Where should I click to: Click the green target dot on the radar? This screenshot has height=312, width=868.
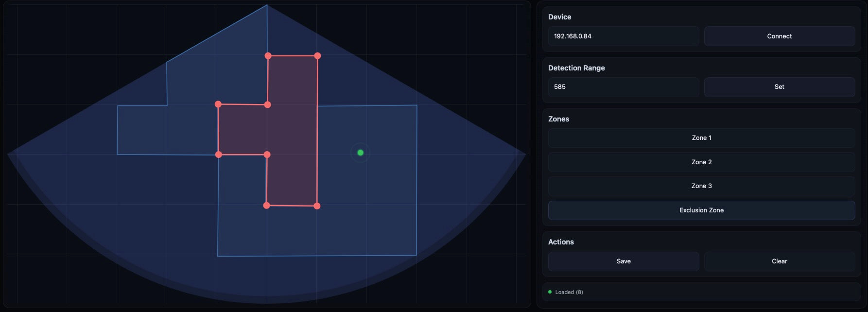[x=360, y=153]
